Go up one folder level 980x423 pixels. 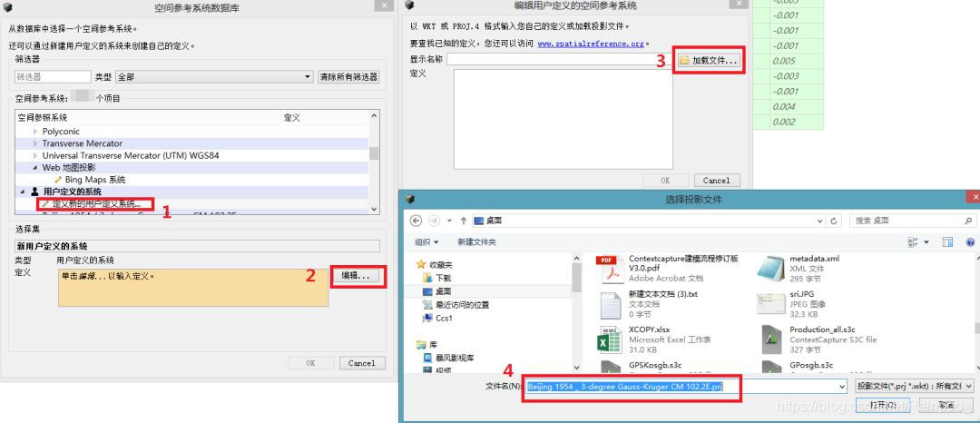[464, 221]
